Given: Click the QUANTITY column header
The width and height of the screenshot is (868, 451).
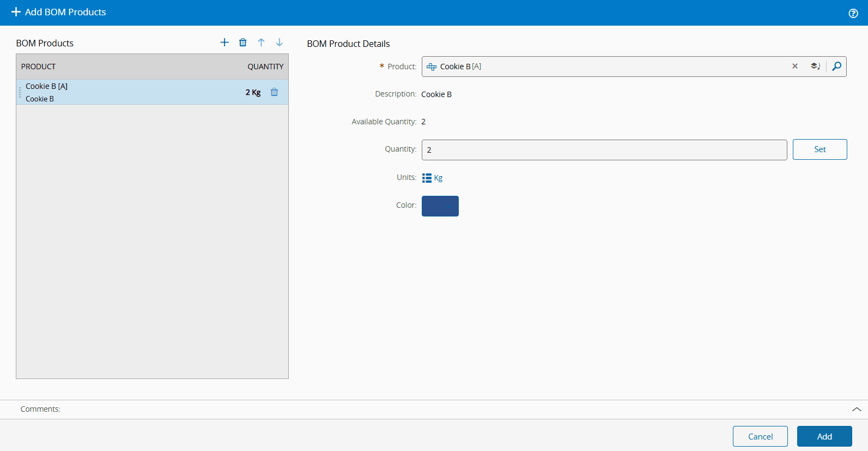Looking at the screenshot, I should click(x=265, y=67).
